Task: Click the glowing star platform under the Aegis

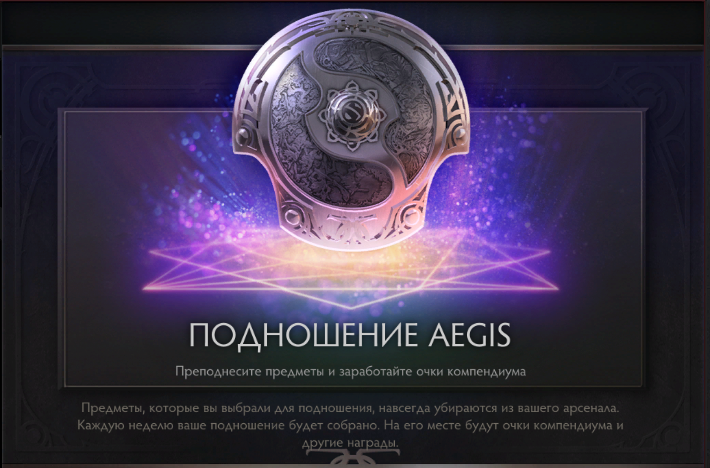Action: pyautogui.click(x=351, y=271)
